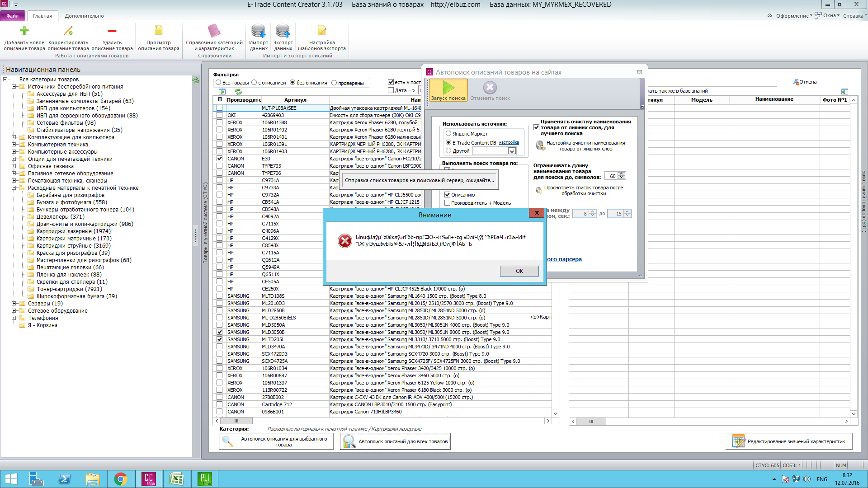
Task: Expand the Компьютерная техника branch
Action: tap(14, 145)
